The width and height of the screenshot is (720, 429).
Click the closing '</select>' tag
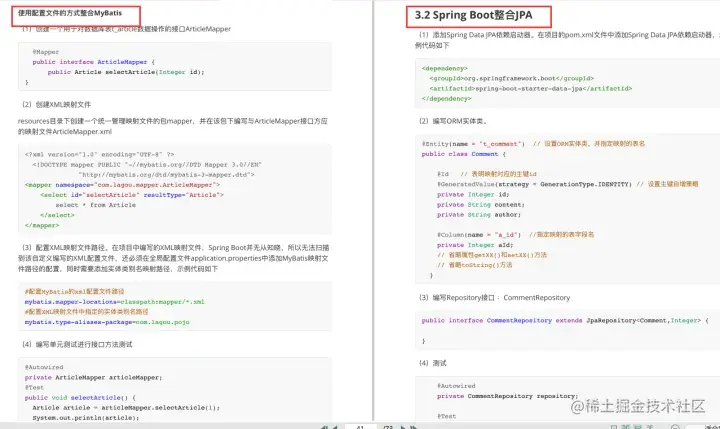57,215
